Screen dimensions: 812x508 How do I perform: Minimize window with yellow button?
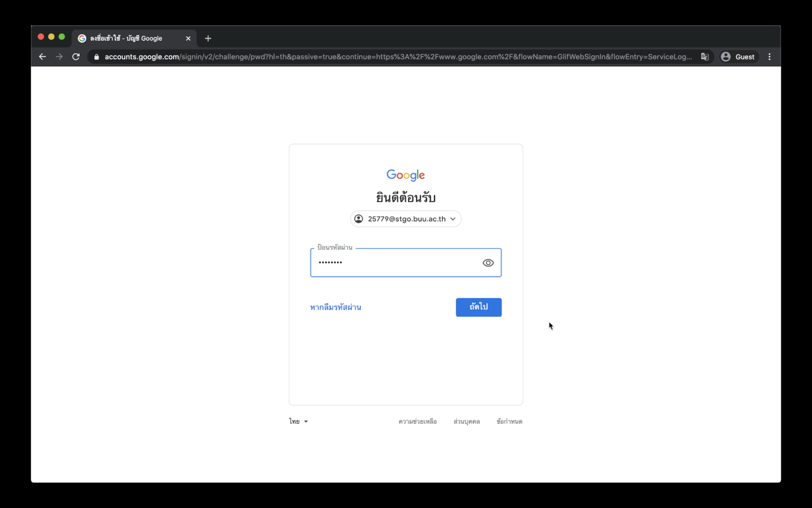pos(51,37)
